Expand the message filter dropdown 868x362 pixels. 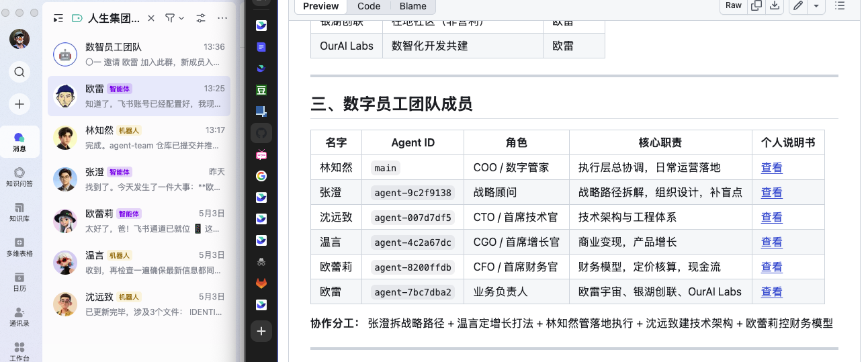tap(175, 18)
